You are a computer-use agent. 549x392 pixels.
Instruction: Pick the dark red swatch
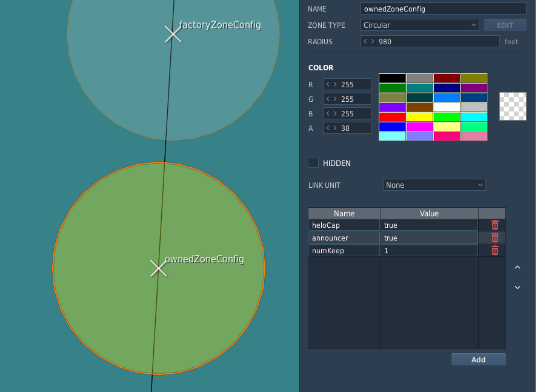(447, 78)
